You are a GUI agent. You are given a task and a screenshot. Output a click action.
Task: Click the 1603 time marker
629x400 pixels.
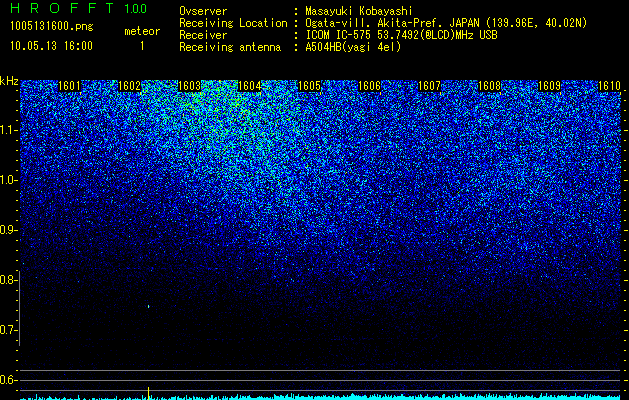coord(189,86)
